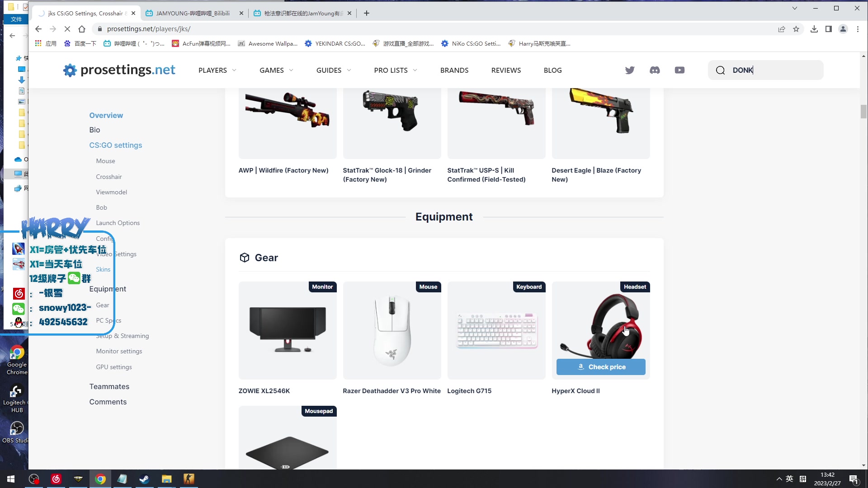Click the page's vertical scrollbar thumb

pos(863,111)
